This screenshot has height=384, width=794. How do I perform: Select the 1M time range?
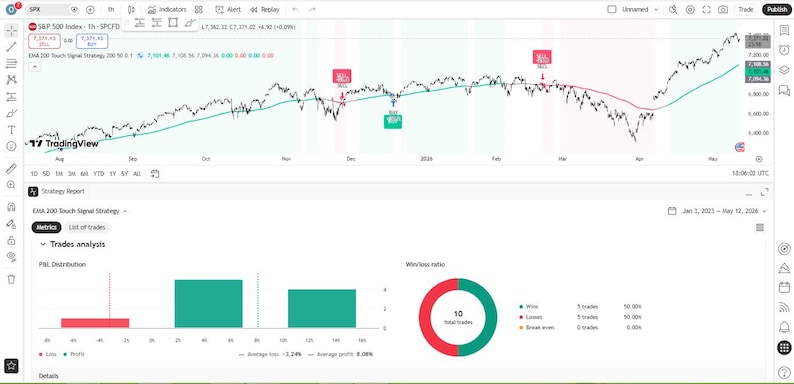click(x=59, y=174)
